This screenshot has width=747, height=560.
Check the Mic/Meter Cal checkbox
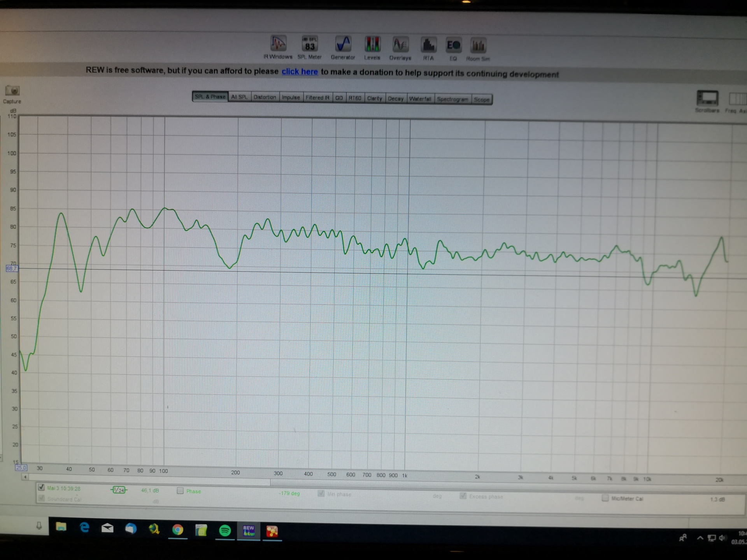[605, 498]
